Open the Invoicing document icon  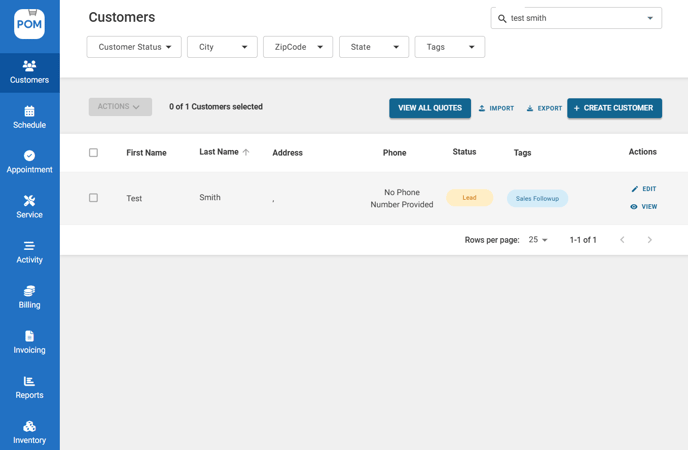(x=29, y=336)
